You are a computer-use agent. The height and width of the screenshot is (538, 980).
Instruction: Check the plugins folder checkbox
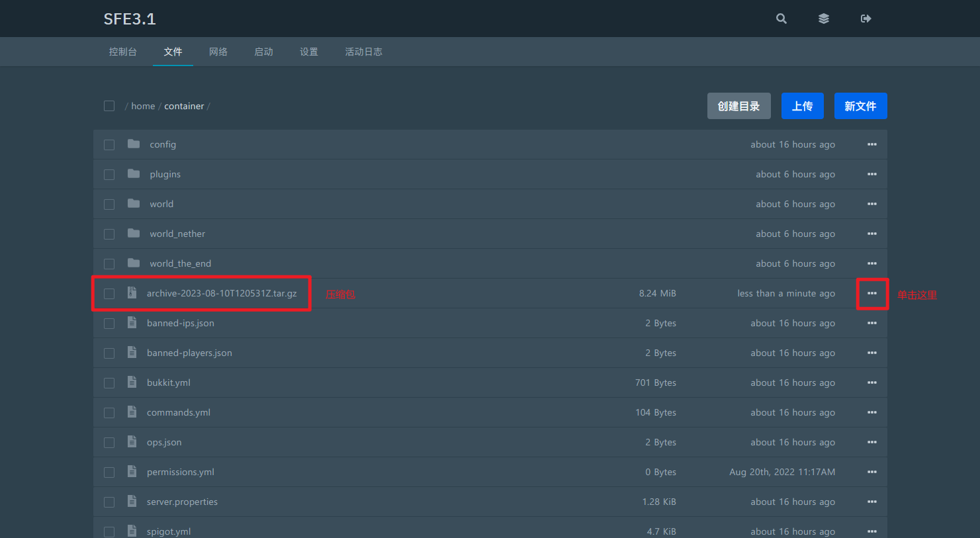click(x=109, y=175)
